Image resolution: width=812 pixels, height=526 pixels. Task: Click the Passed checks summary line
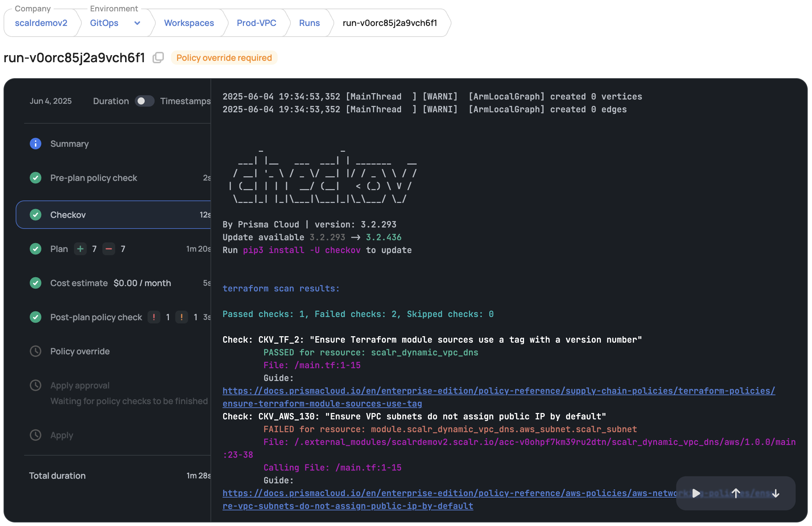[x=358, y=314]
